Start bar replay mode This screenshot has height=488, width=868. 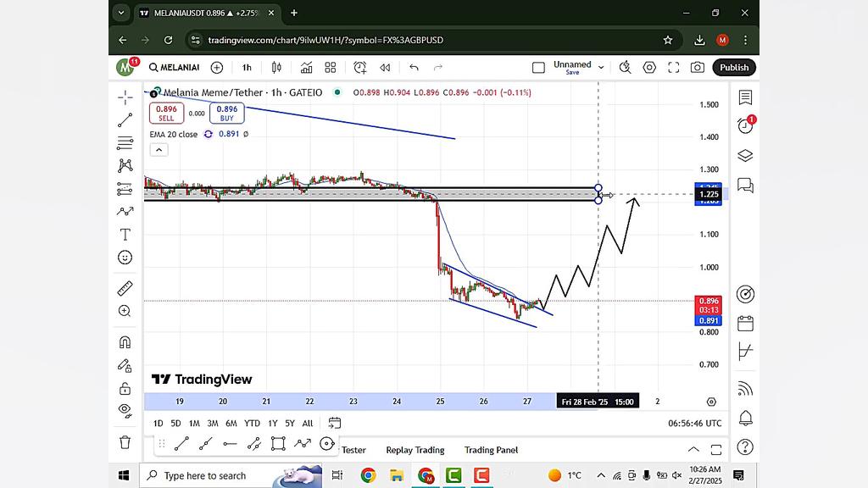[x=385, y=68]
